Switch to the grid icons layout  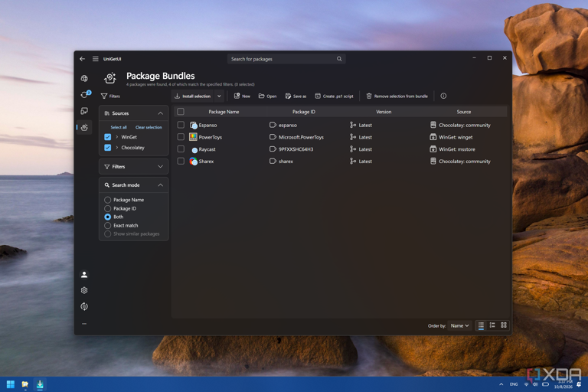[504, 325]
